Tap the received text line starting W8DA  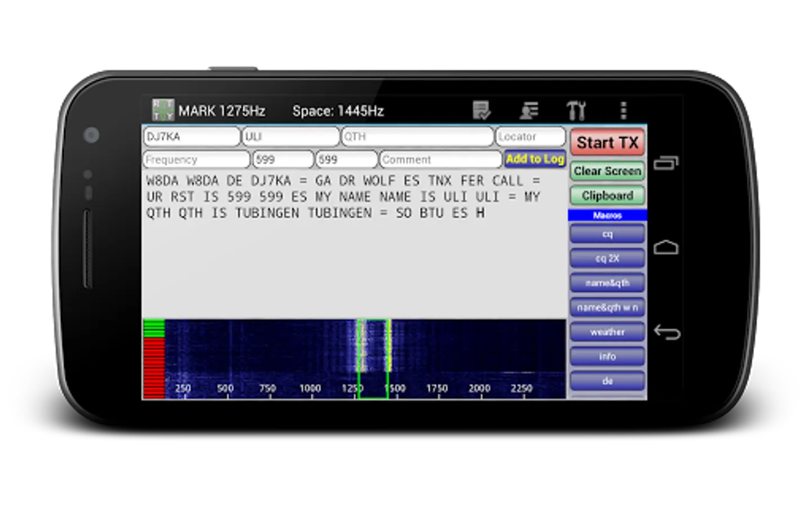[x=343, y=181]
